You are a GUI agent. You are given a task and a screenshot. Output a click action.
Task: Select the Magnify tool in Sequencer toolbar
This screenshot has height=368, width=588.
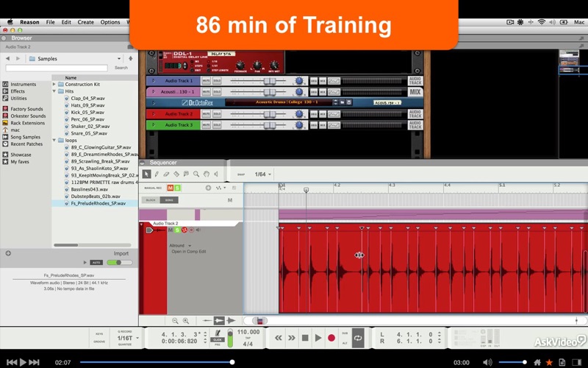(x=196, y=174)
